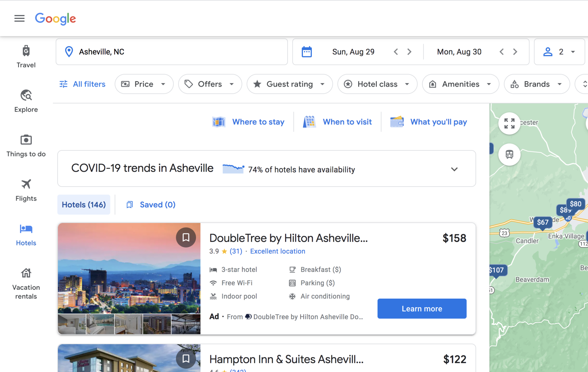
Task: Click the Mon, Aug 30 check-out date
Action: click(x=459, y=52)
